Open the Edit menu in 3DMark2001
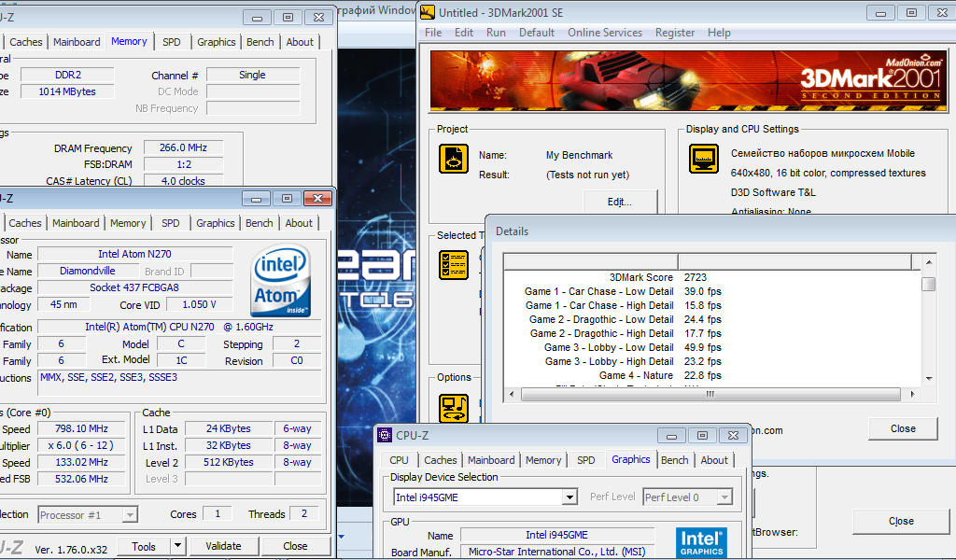956x560 pixels. 463,33
